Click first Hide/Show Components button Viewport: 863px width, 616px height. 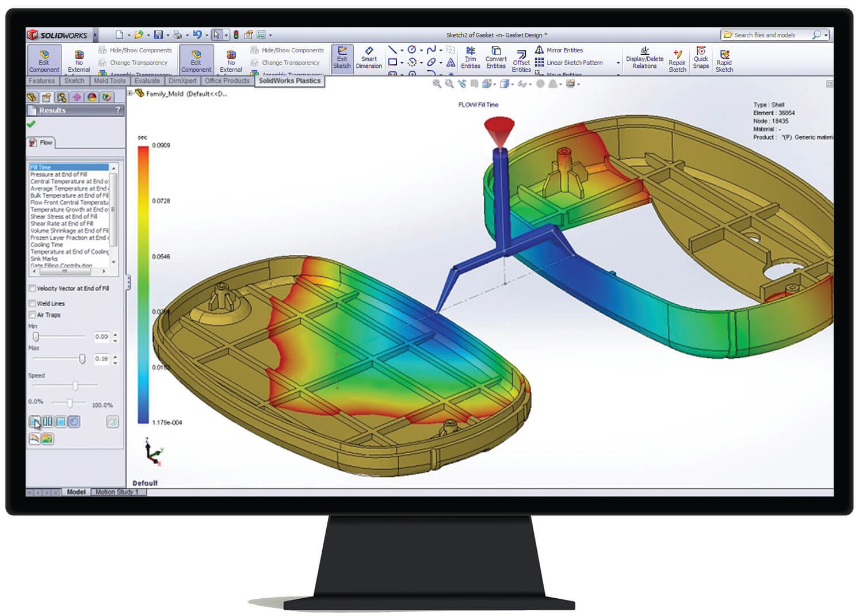point(135,50)
